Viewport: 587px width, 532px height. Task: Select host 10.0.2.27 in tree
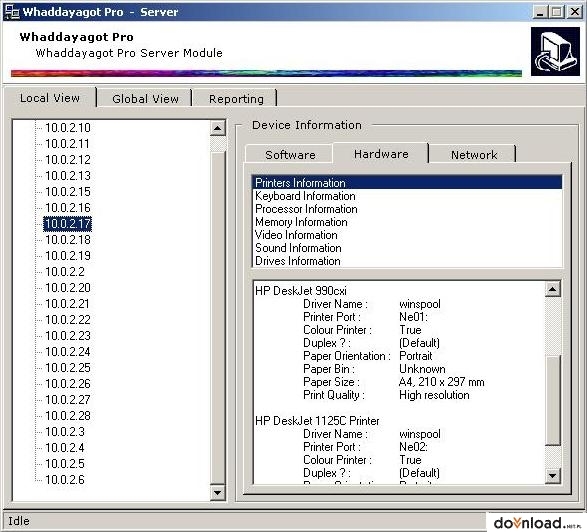point(68,400)
